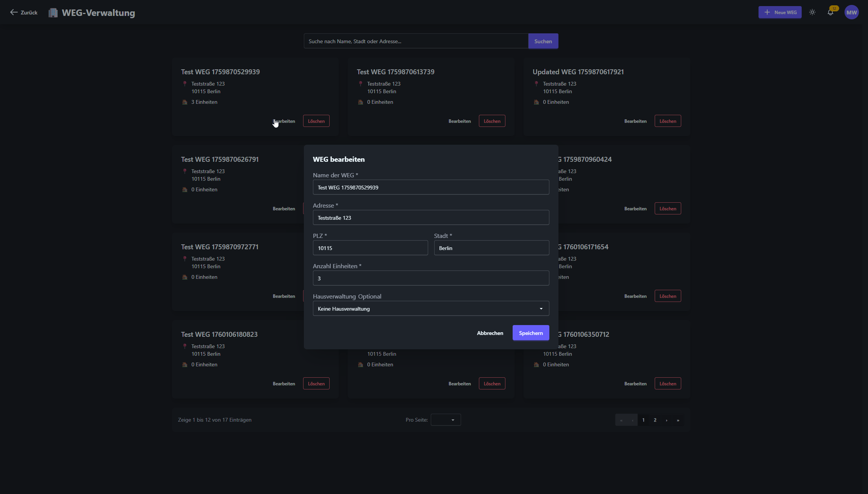Click the Anzahl Einheiten number field
The height and width of the screenshot is (494, 868).
[x=431, y=278]
